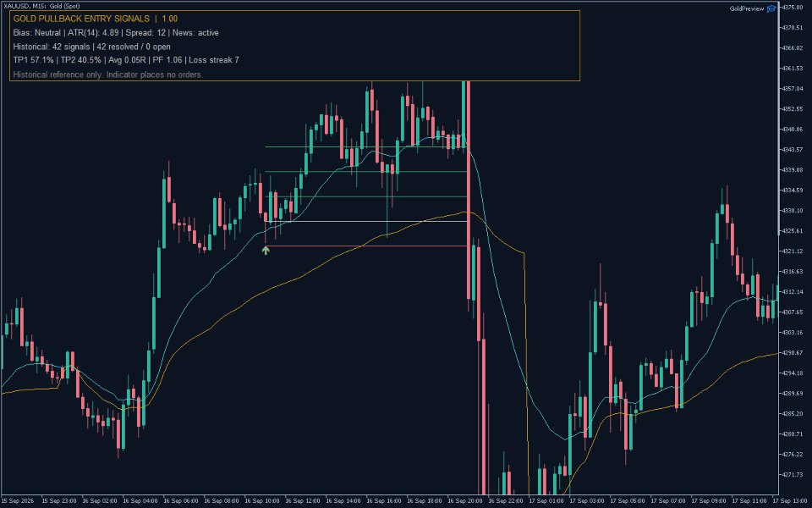Click the News: active status
The width and height of the screenshot is (812, 508).
click(x=195, y=33)
